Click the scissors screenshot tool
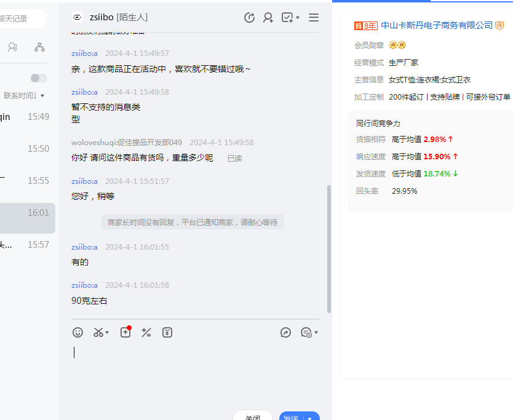The image size is (513, 420). point(98,333)
